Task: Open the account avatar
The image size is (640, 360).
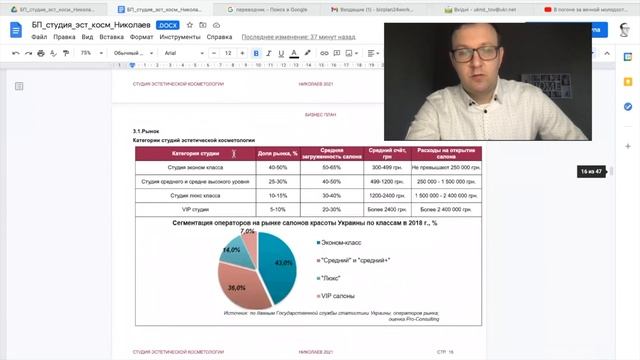Action: [624, 30]
